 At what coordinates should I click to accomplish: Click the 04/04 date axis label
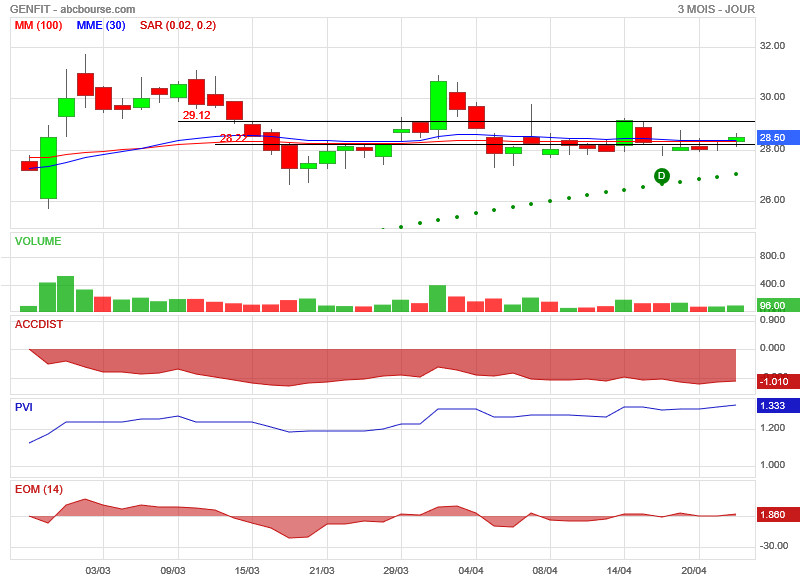pos(471,570)
